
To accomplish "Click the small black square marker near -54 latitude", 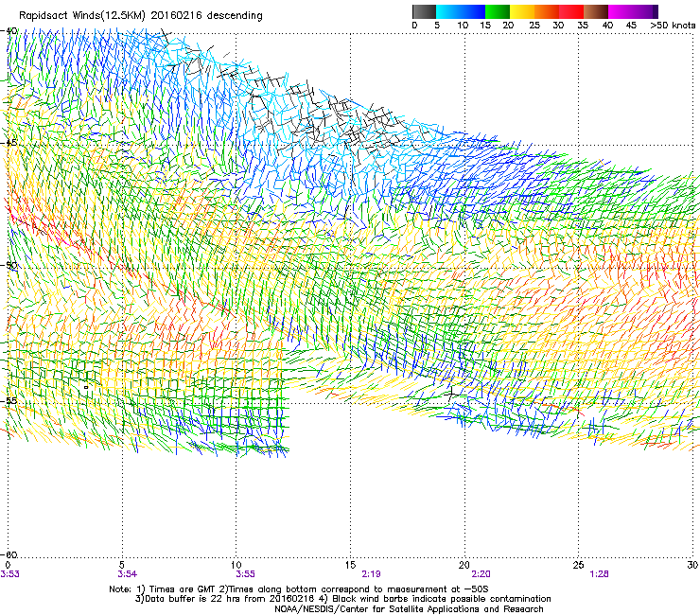I will point(86,387).
